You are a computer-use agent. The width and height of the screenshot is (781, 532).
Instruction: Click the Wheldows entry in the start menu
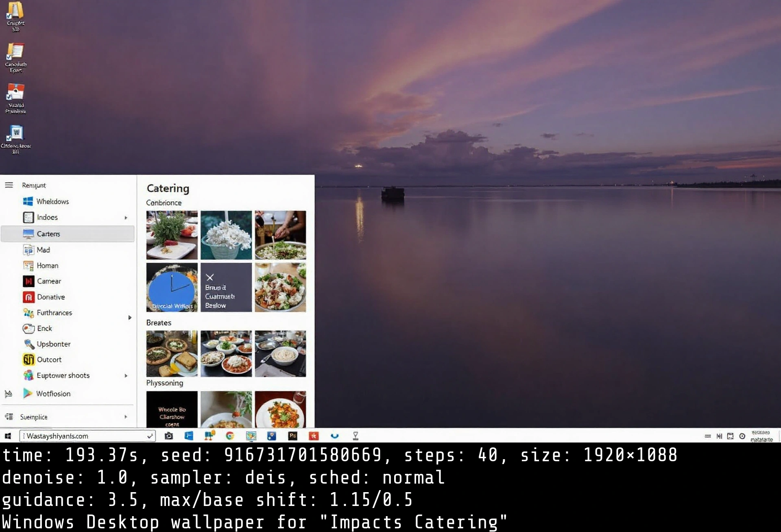(52, 201)
